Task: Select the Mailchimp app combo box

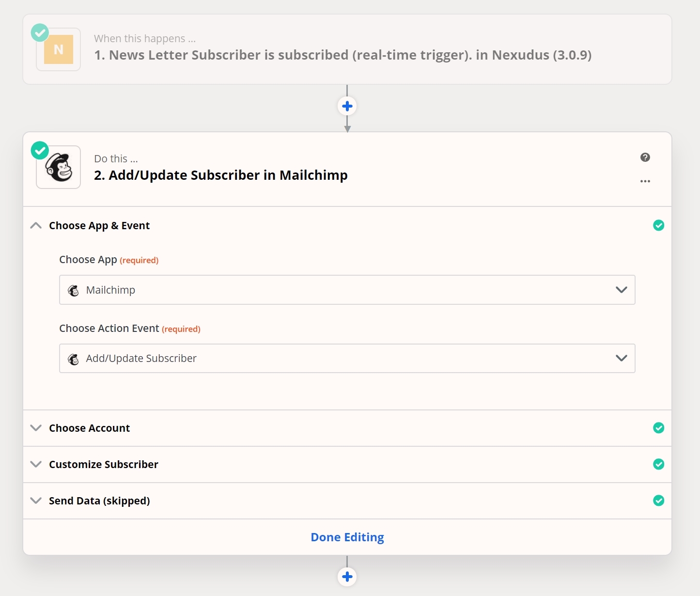Action: point(347,290)
